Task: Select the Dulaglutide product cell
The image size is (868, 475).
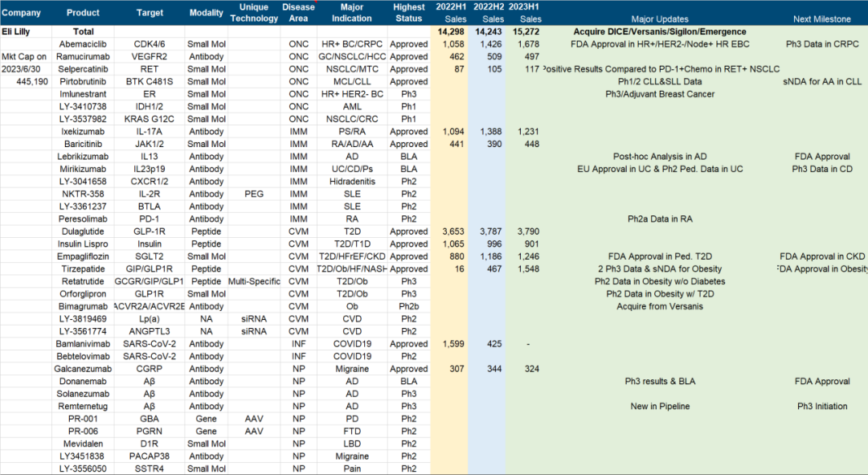Action: pyautogui.click(x=83, y=231)
